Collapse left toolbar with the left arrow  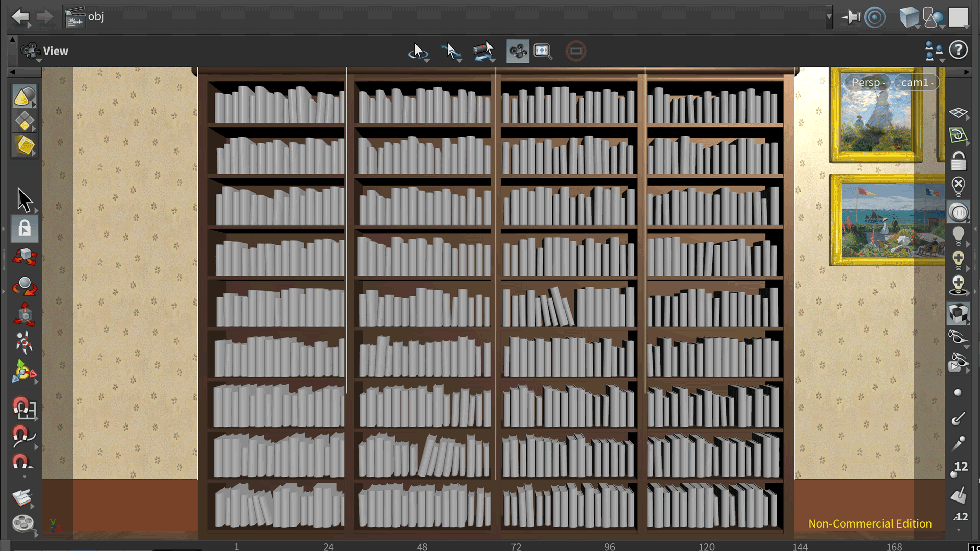pyautogui.click(x=12, y=72)
